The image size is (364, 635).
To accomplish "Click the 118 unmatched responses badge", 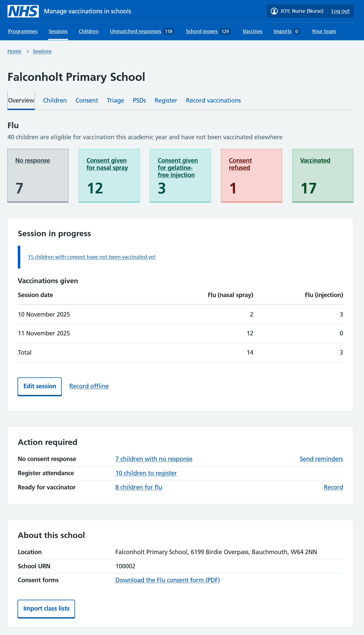I will (x=169, y=31).
